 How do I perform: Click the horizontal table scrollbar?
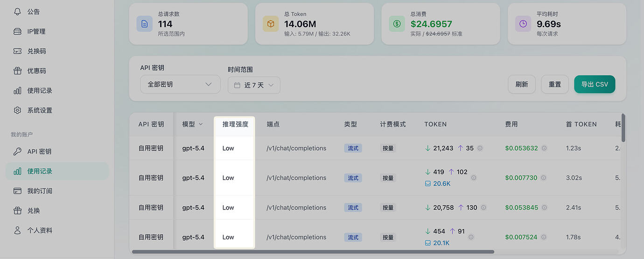(x=313, y=252)
